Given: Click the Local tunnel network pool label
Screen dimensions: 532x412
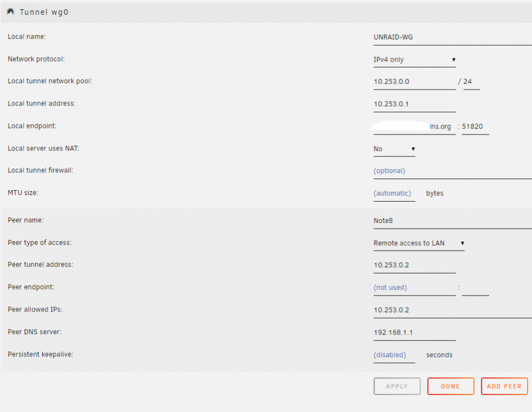Looking at the screenshot, I should 50,81.
